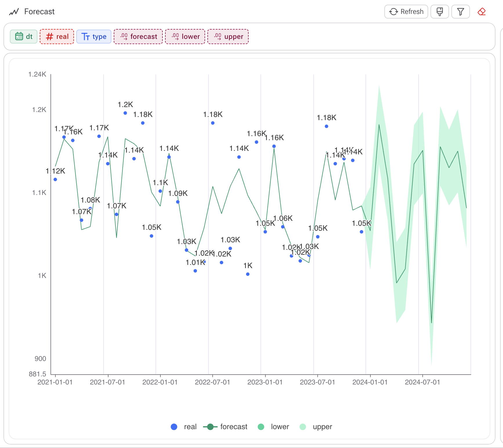Click the calendar icon on dt field
Viewport: 503px width, 448px height.
click(19, 37)
